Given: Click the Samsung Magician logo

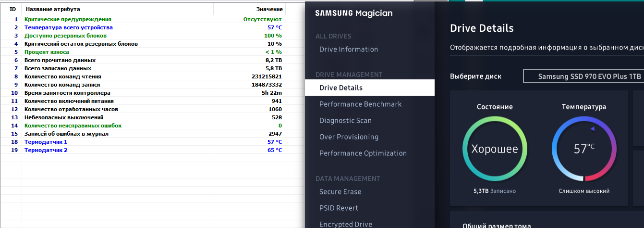Looking at the screenshot, I should (x=353, y=13).
